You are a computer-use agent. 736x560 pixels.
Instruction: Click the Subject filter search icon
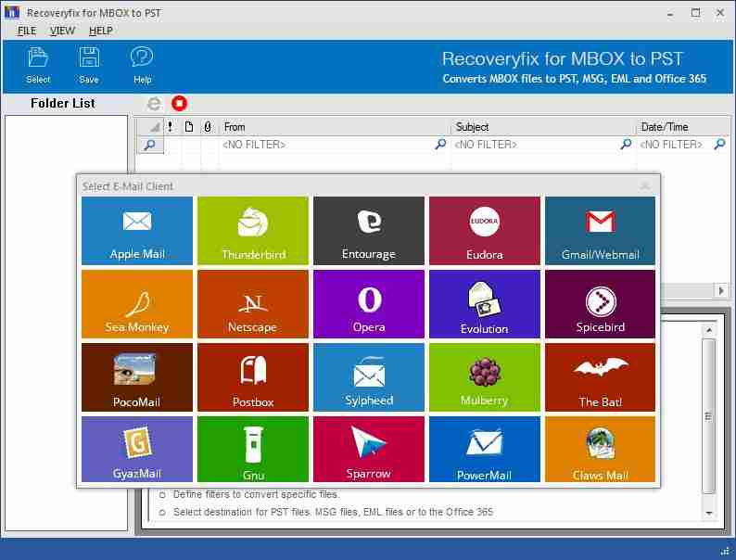coord(626,144)
